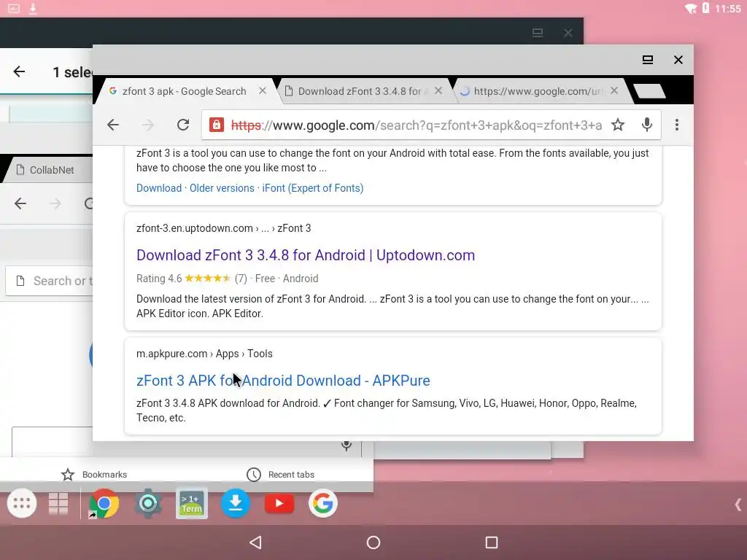Tap Android Recents square button
This screenshot has height=560, width=747.
tap(491, 542)
